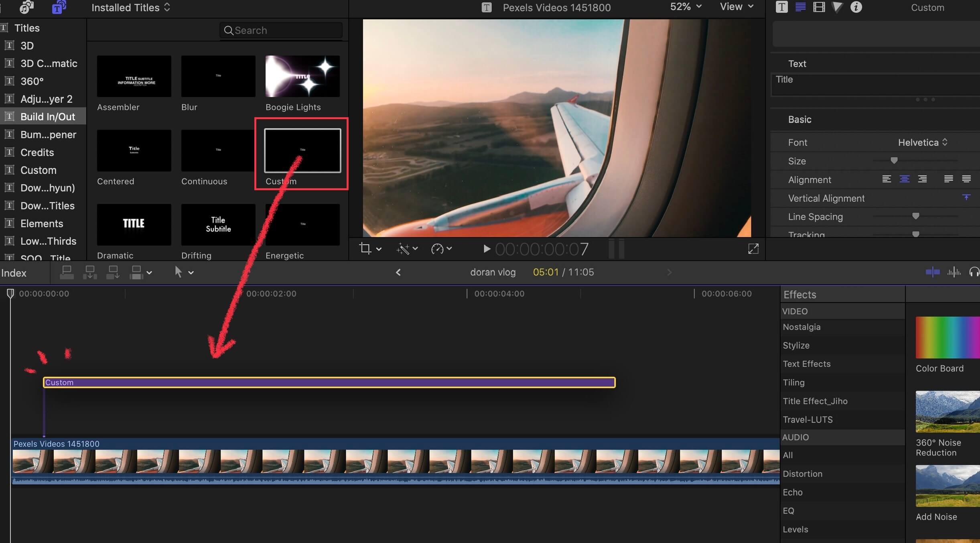Click the Append clip to timeline icon
This screenshot has height=543, width=980.
[113, 273]
